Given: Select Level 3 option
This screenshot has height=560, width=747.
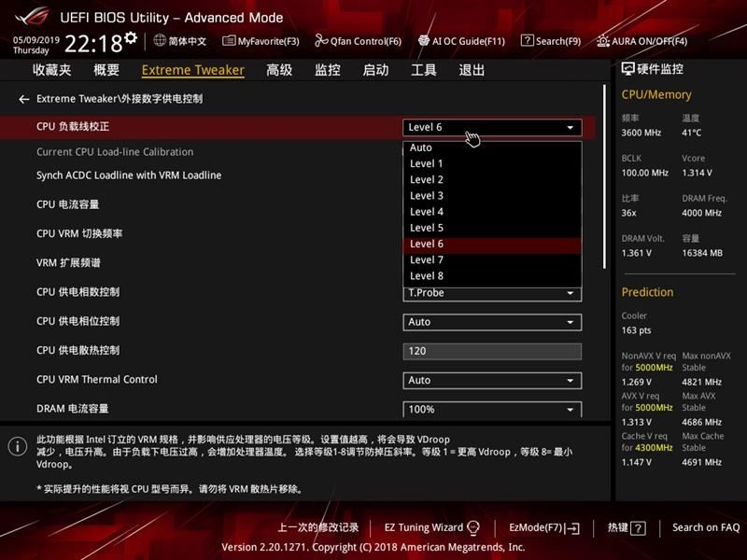Looking at the screenshot, I should coord(492,196).
